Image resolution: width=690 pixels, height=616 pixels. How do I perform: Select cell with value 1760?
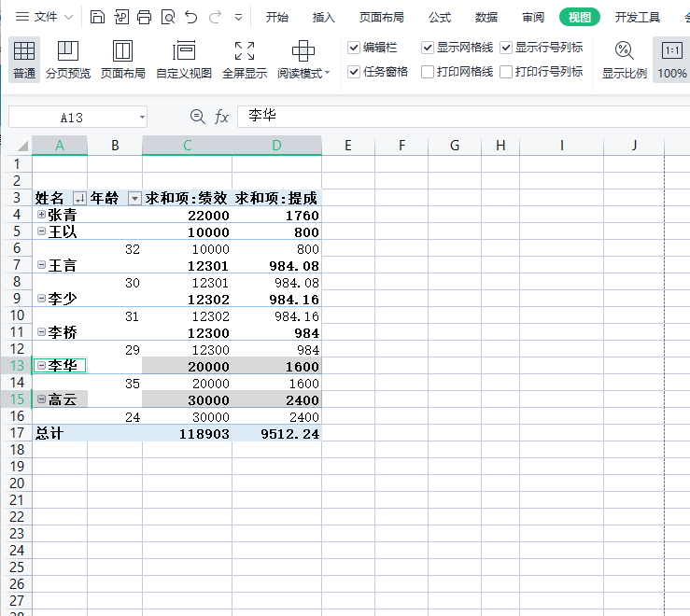click(x=276, y=216)
